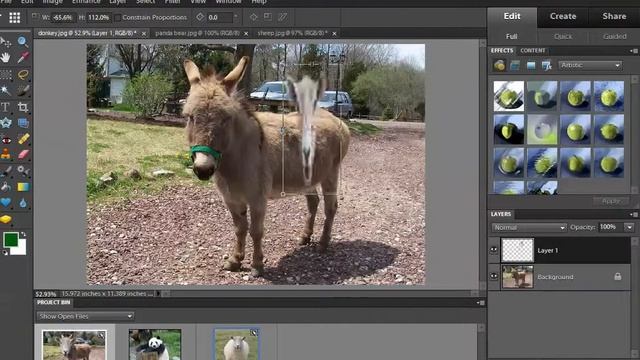Close the donkey.jpg document tab
Screen dimensions: 640x360
click(144, 33)
